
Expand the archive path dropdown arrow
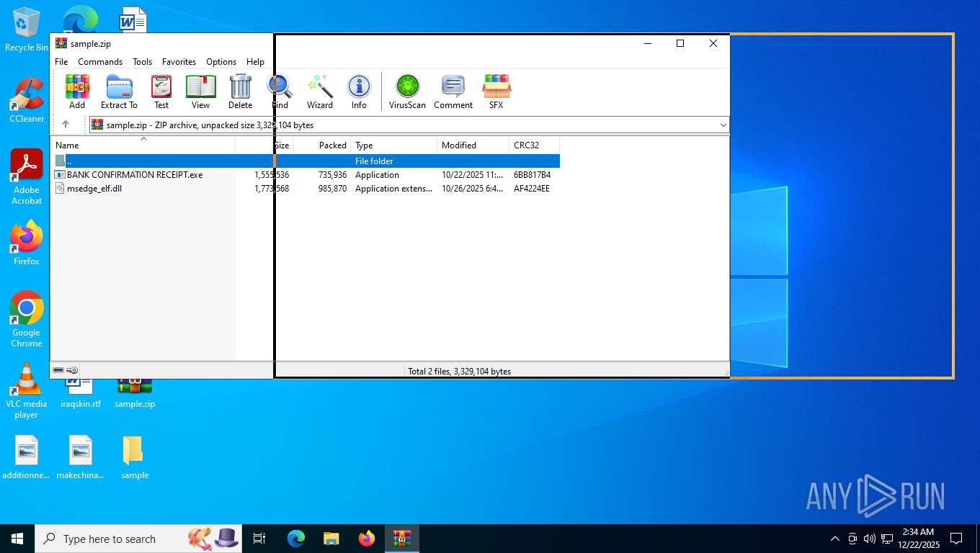[x=723, y=125]
